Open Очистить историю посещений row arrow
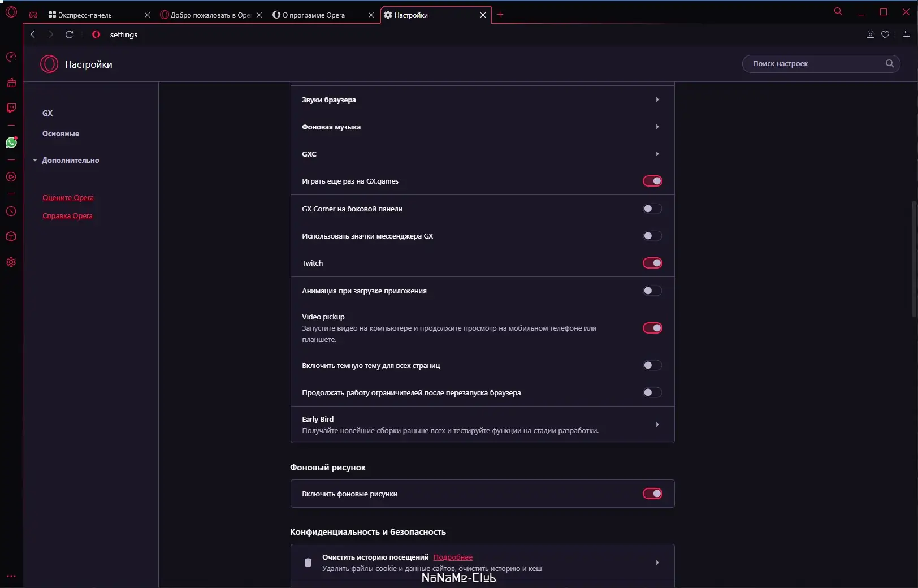918x588 pixels. point(657,563)
